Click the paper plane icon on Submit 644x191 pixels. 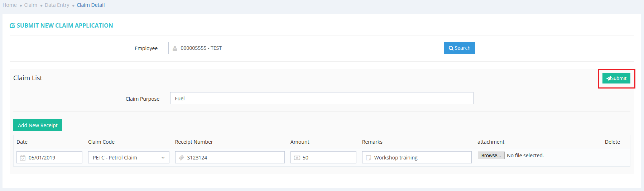tap(608, 78)
